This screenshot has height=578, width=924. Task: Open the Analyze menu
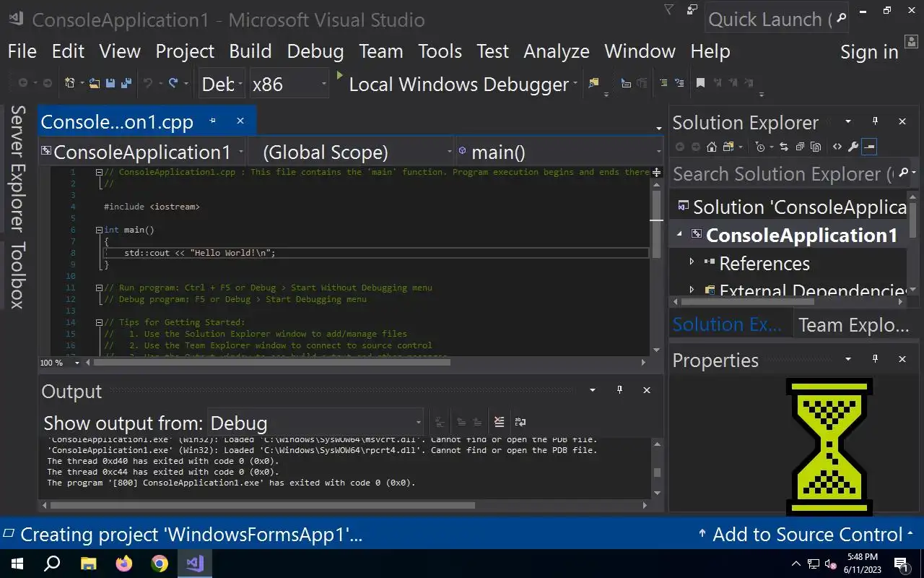(x=557, y=51)
